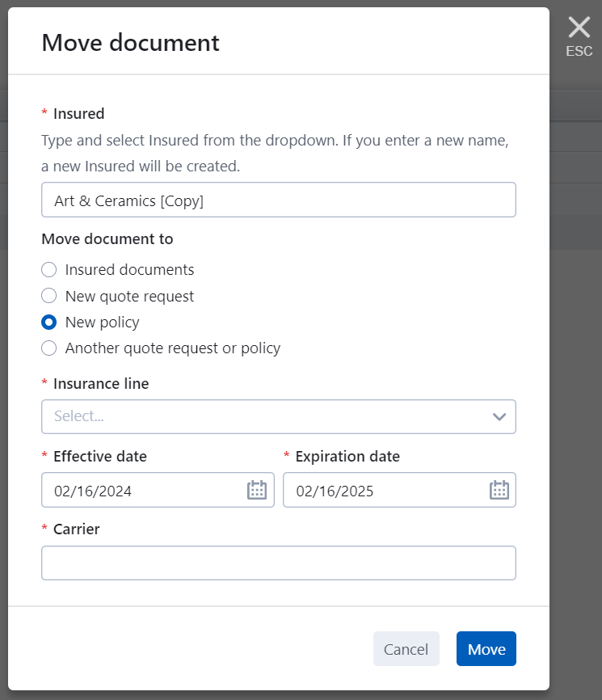Focus the empty Carrier field
Screen dimensions: 602x700
click(x=278, y=563)
